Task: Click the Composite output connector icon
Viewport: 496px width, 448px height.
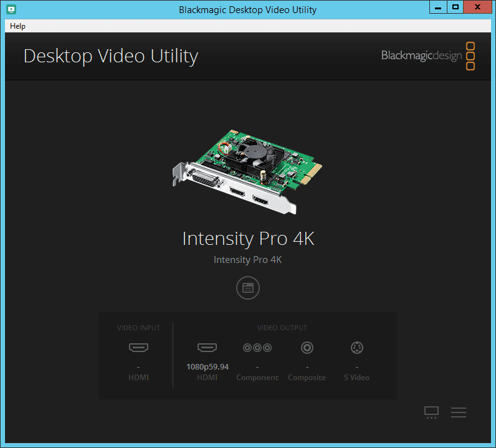Action: point(307,348)
